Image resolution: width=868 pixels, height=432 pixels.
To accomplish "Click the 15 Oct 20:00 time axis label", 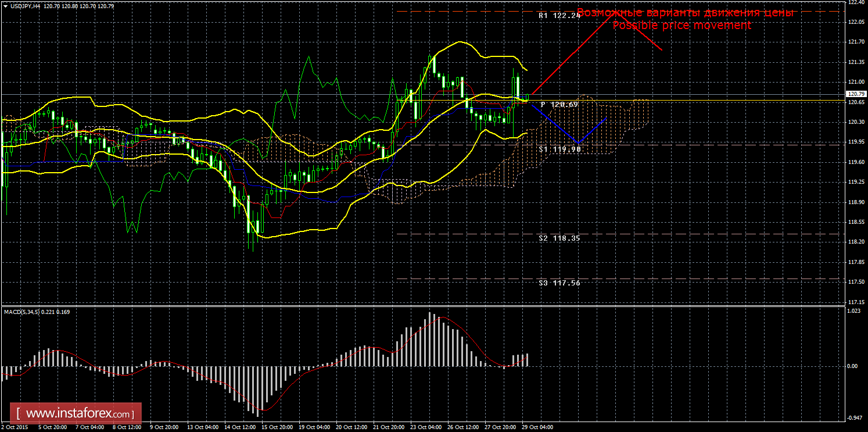I will 278,427.
